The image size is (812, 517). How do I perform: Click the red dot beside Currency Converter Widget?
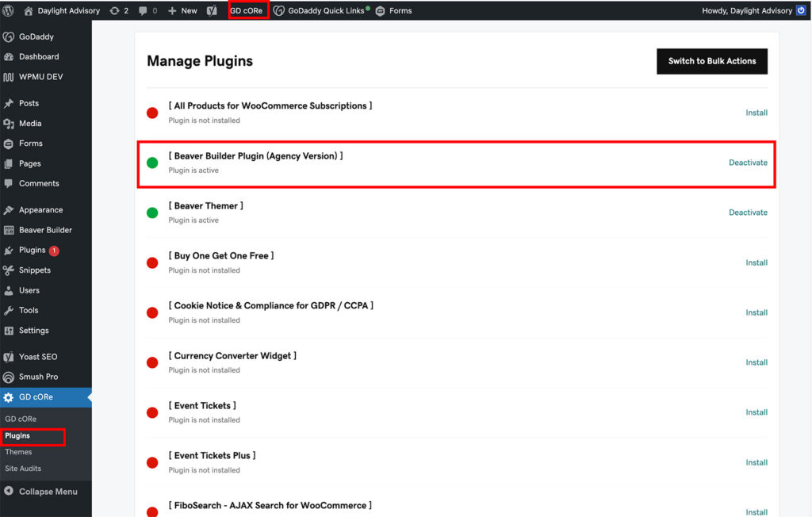151,362
